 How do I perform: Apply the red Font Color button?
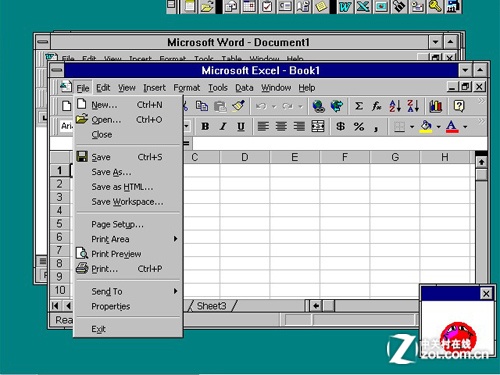(x=452, y=127)
